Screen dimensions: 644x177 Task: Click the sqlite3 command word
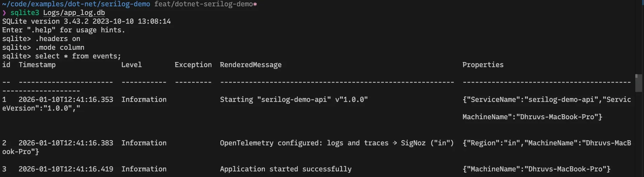[25, 13]
